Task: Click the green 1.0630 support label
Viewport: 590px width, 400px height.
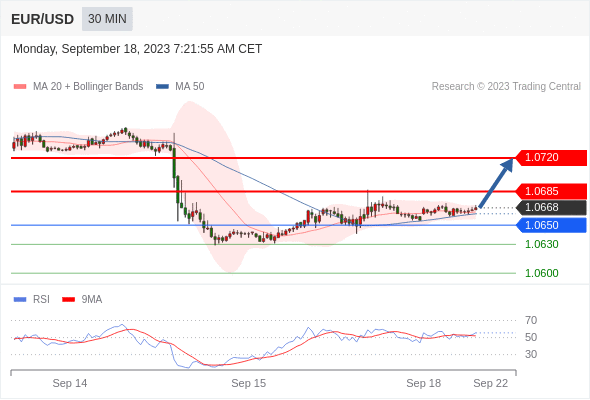Action: (x=541, y=244)
